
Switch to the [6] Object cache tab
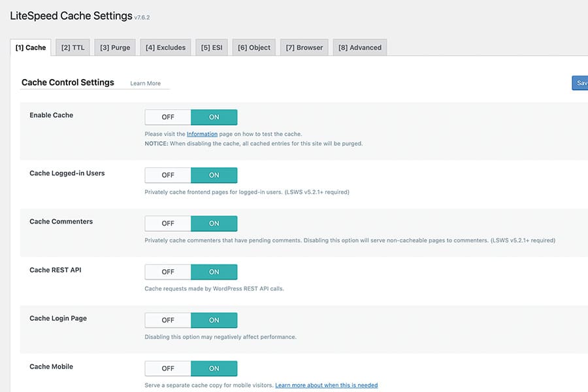[253, 47]
